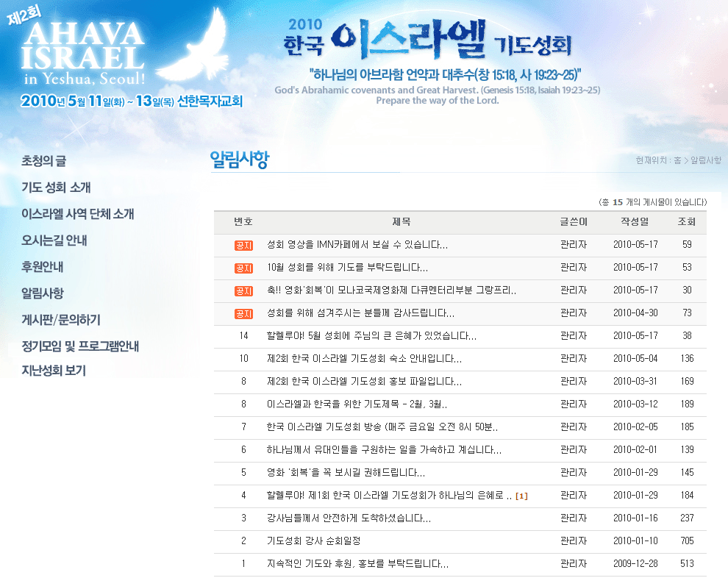This screenshot has width=728, height=578.
Task: Click the date 2010-03-31 cell
Action: (x=635, y=381)
